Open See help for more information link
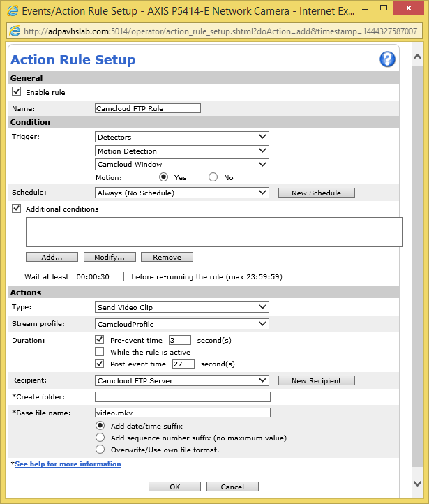Image resolution: width=429 pixels, height=504 pixels. click(x=68, y=464)
